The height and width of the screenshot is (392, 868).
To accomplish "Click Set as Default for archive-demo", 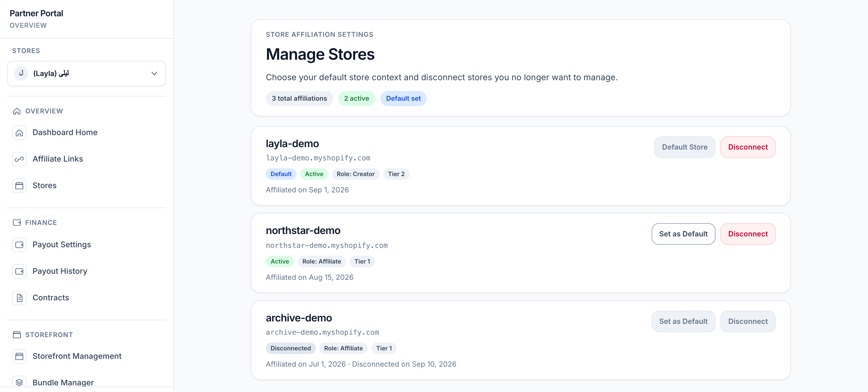I will click(683, 321).
